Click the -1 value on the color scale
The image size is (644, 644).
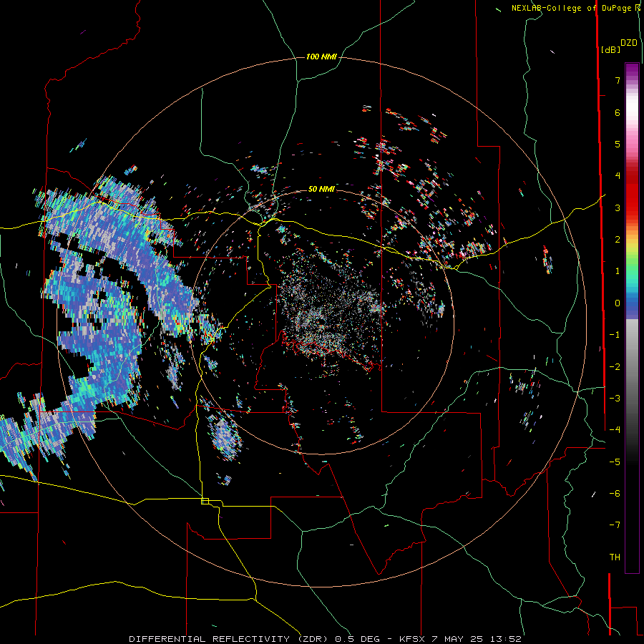point(615,335)
